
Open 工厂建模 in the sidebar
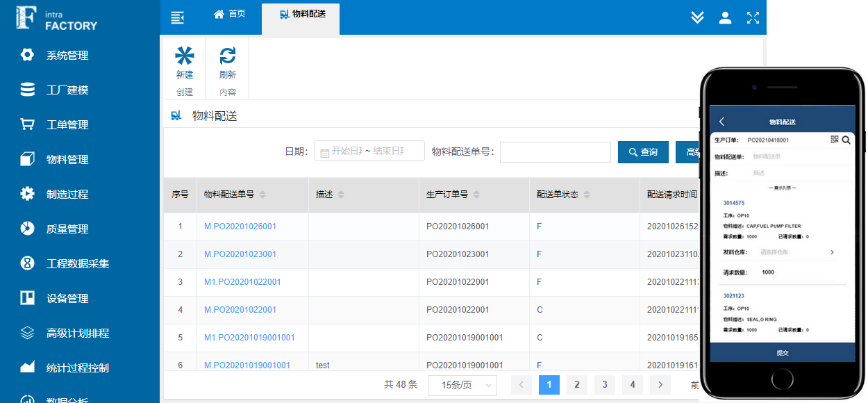(67, 90)
